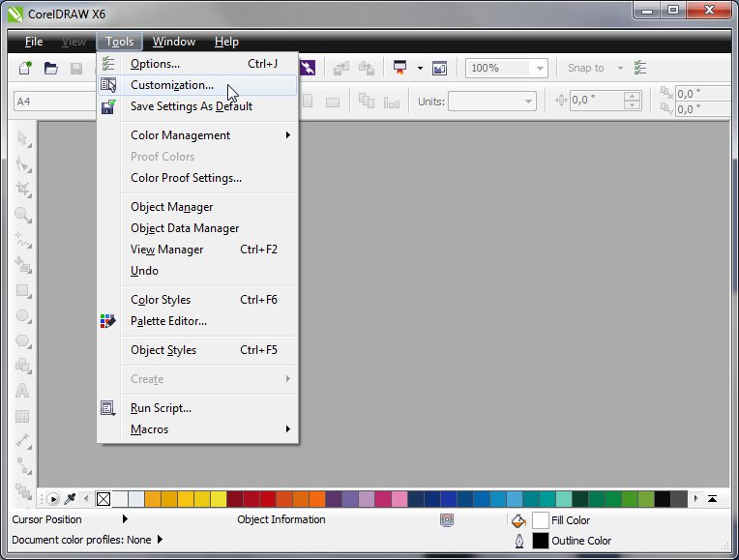
Task: Click the Welcome screen icon in toolbar
Action: [x=439, y=69]
